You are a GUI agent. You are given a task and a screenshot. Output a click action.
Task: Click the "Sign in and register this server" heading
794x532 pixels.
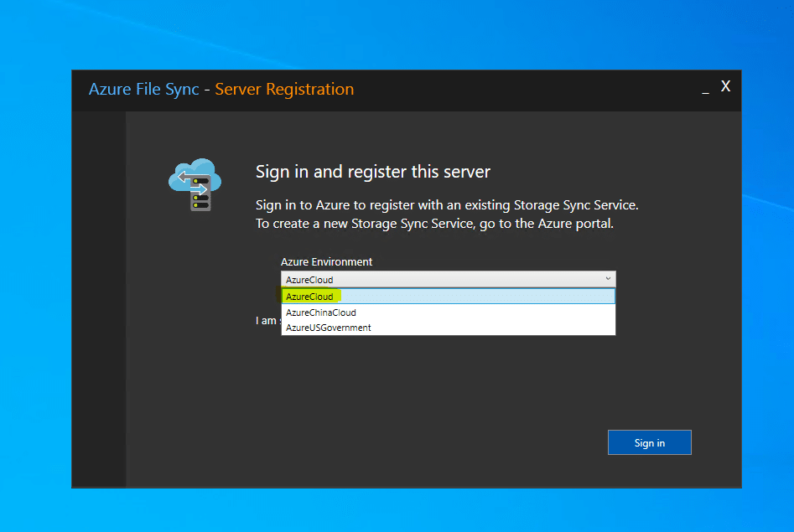pos(372,173)
